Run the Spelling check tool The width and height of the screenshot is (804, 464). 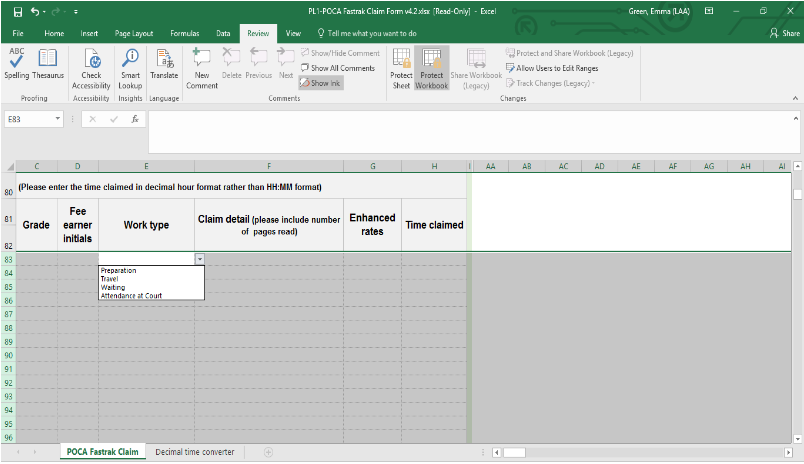pos(17,63)
